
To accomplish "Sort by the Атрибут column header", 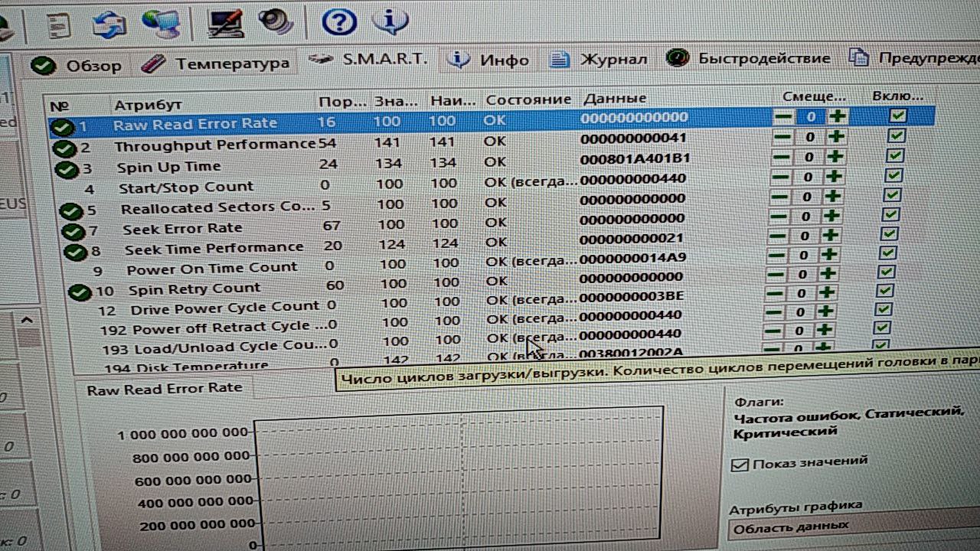I will (x=147, y=105).
